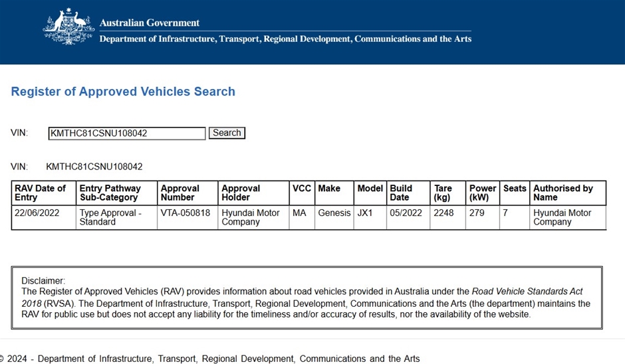
Task: Click the Search button
Action: 227,133
